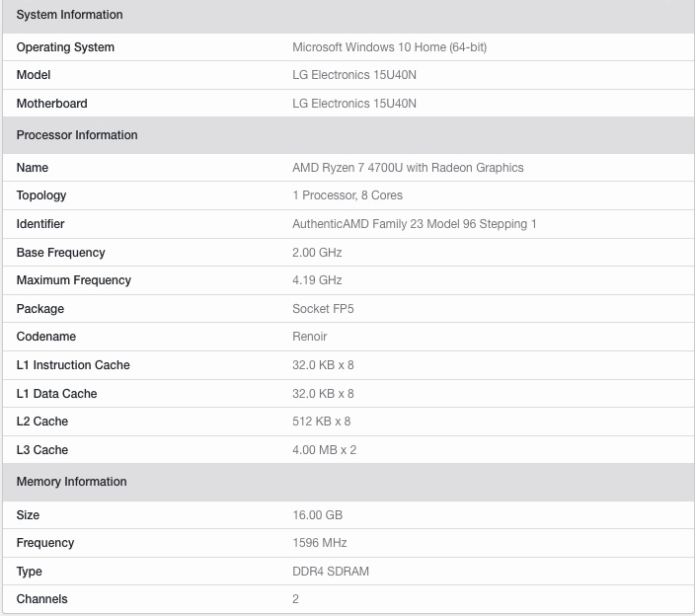Click the Motherboard row label

tap(52, 104)
